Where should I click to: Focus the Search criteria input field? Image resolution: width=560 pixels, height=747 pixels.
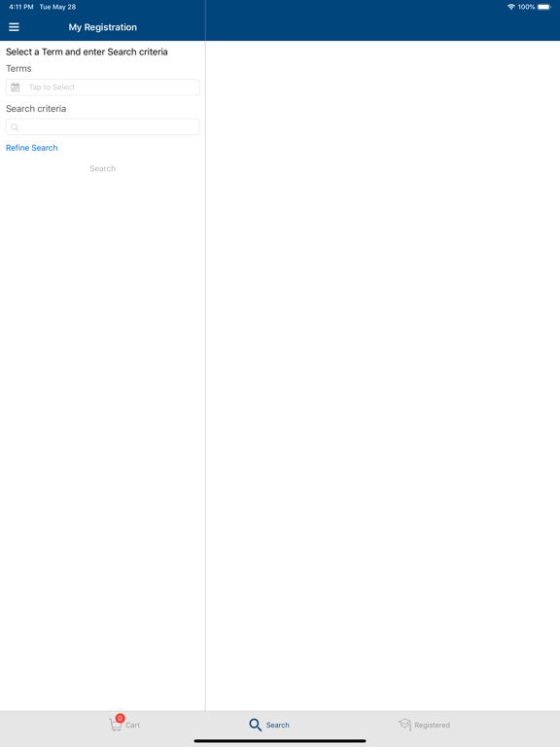(103, 126)
